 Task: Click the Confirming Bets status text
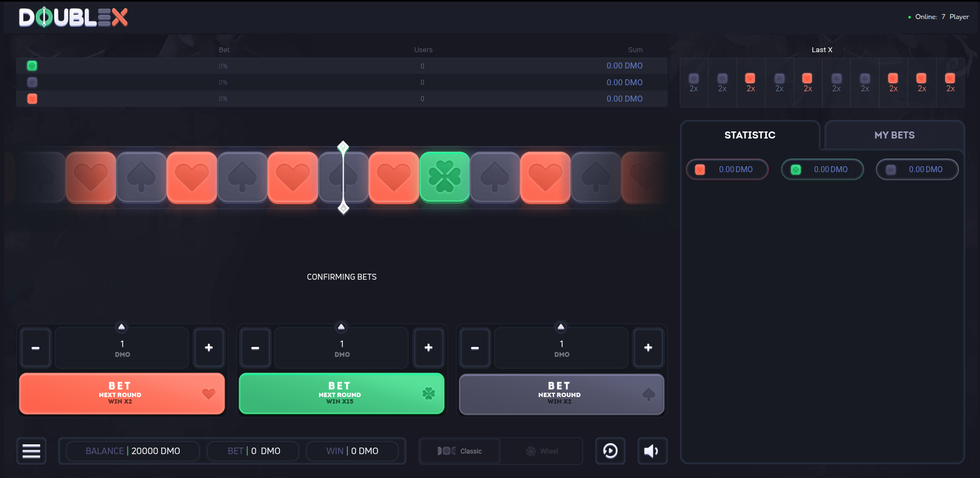tap(342, 277)
